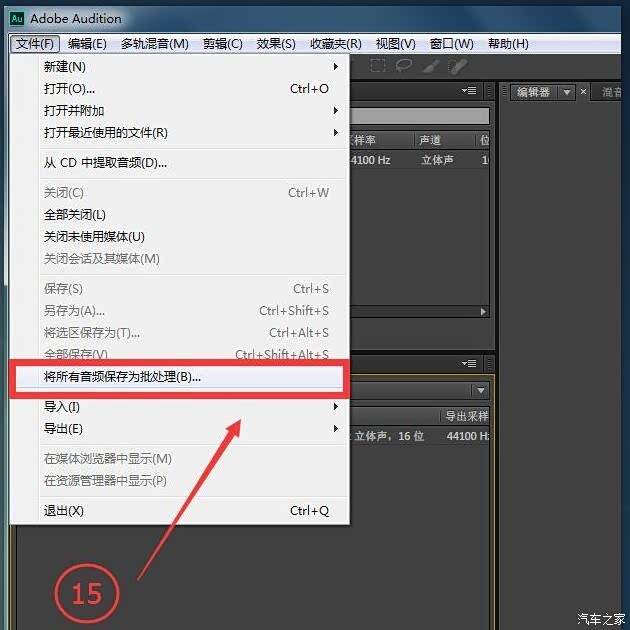Click 将所有音频保存为批处理(B)...
Viewport: 630px width, 630px height.
click(x=179, y=377)
